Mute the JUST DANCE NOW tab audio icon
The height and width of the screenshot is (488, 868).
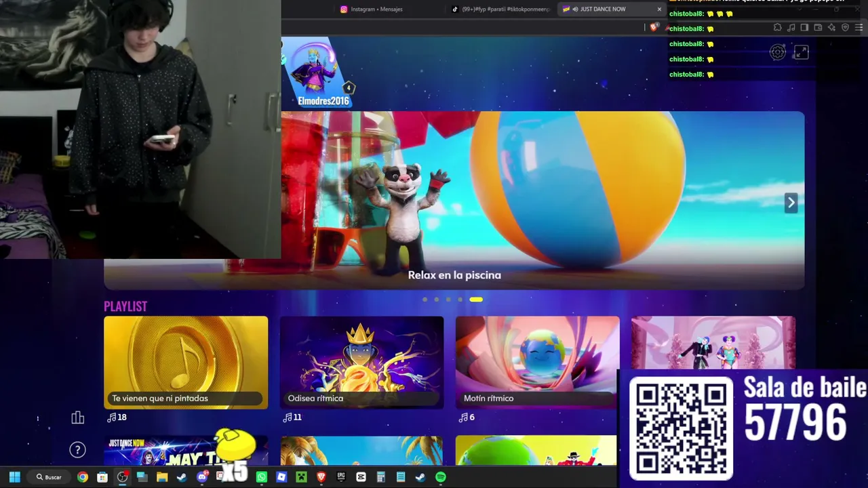pos(575,9)
